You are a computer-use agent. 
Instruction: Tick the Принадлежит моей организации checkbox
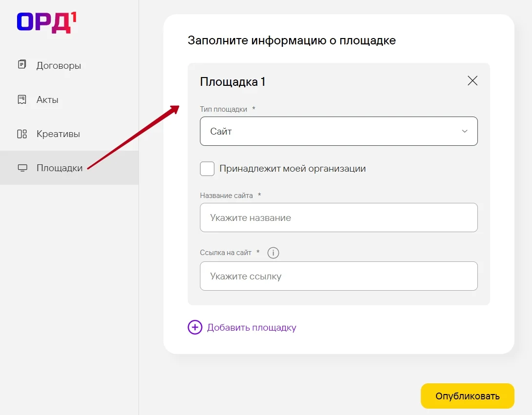pyautogui.click(x=207, y=169)
